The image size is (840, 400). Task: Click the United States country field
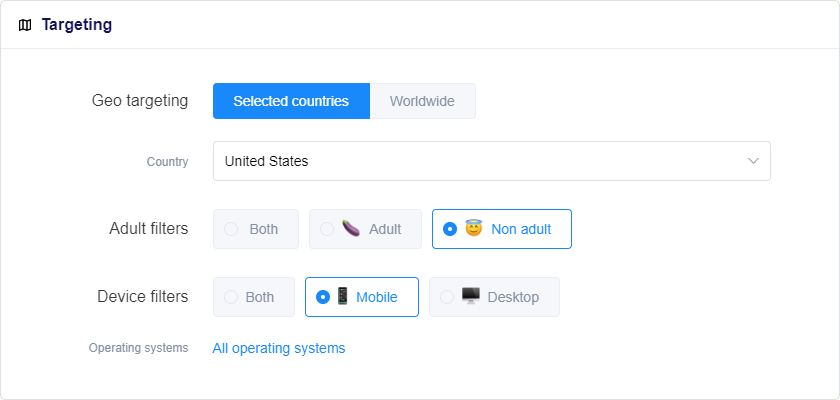[480, 161]
